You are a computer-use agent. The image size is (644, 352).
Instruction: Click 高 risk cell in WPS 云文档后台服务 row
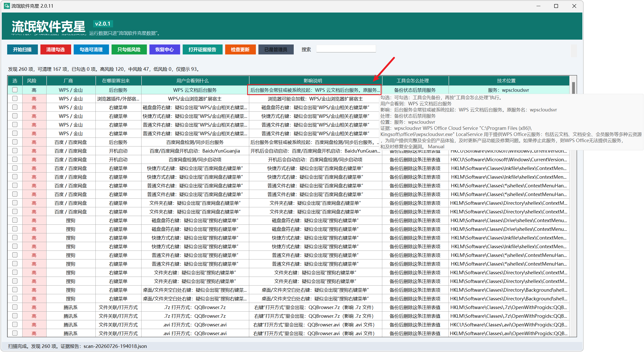pos(34,90)
